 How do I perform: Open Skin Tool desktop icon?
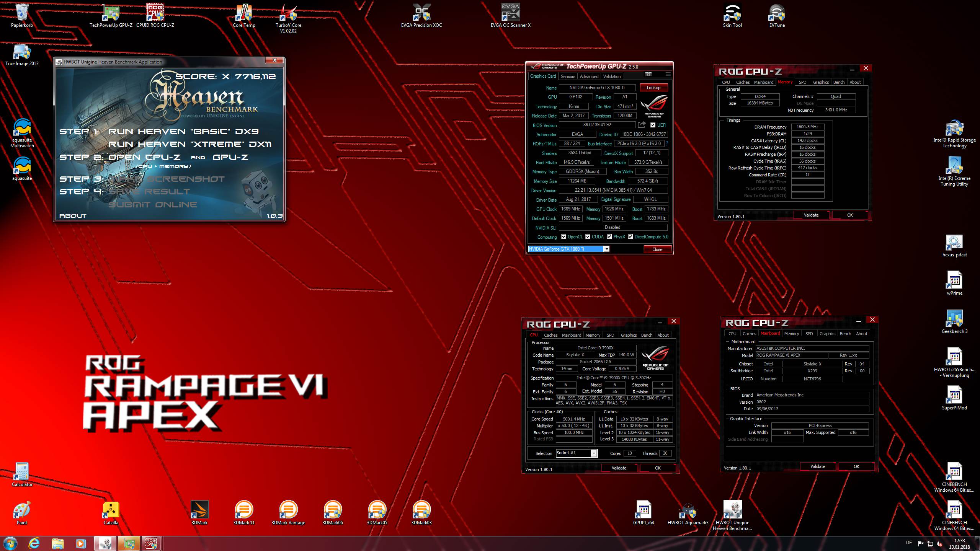click(x=732, y=16)
